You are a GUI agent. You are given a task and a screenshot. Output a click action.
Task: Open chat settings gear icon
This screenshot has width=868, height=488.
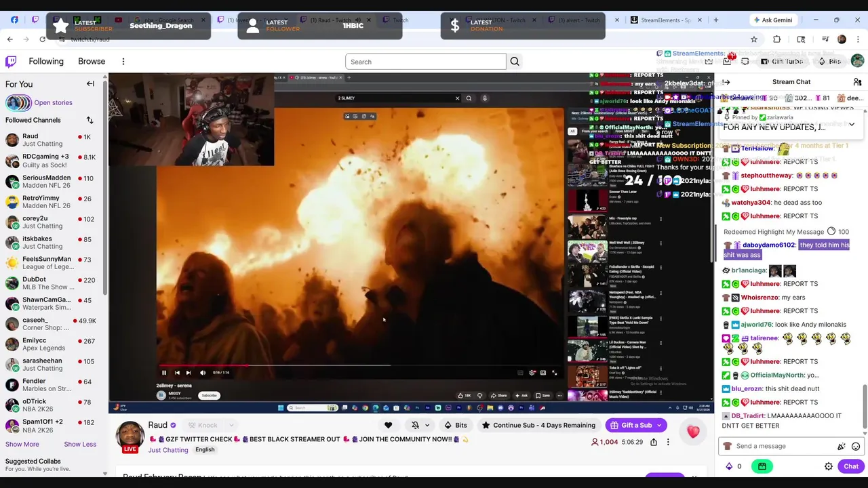(x=829, y=466)
